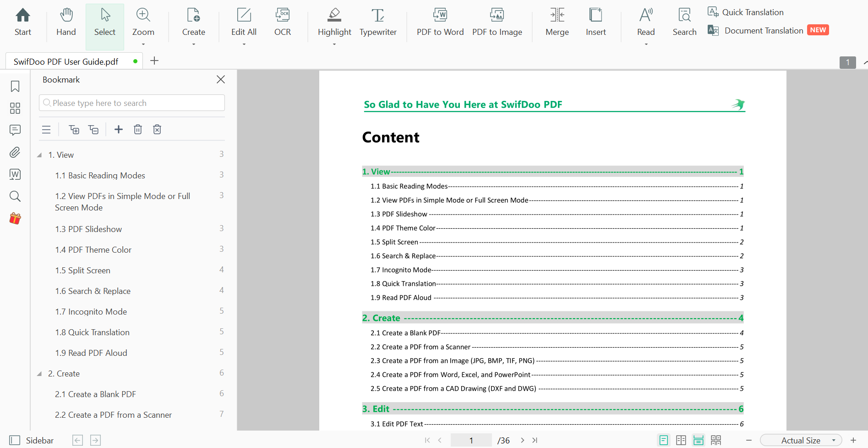Viewport: 868px width, 448px height.
Task: Toggle the Sidebar visibility
Action: point(32,440)
